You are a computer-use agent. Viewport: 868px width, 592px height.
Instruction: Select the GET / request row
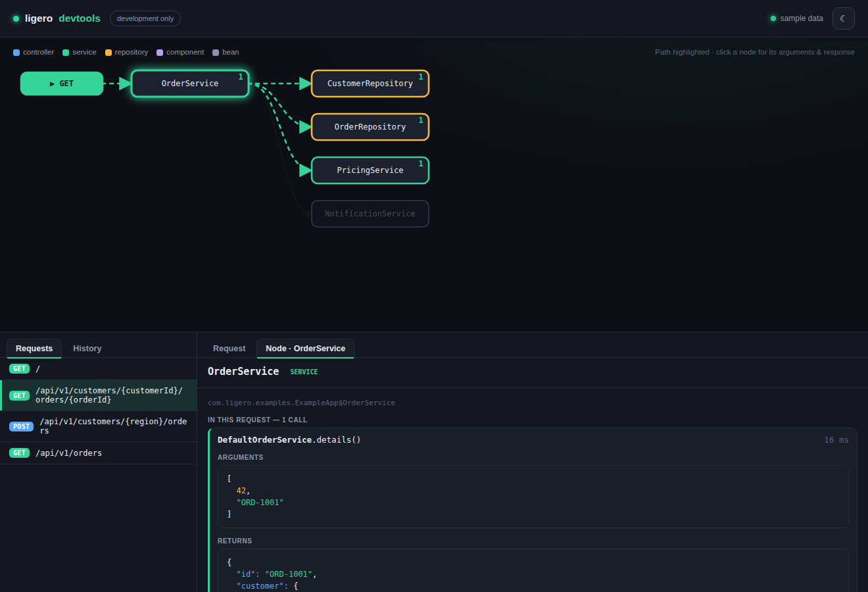point(98,369)
